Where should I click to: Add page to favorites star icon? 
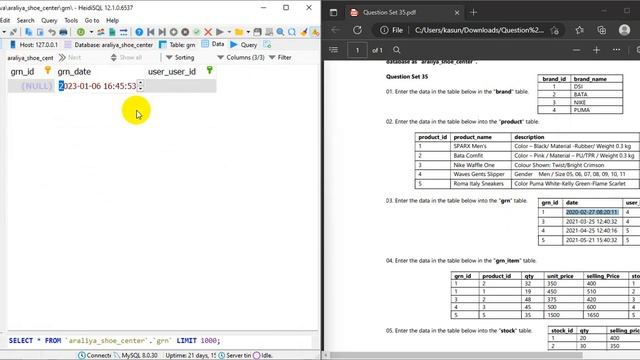pos(554,30)
